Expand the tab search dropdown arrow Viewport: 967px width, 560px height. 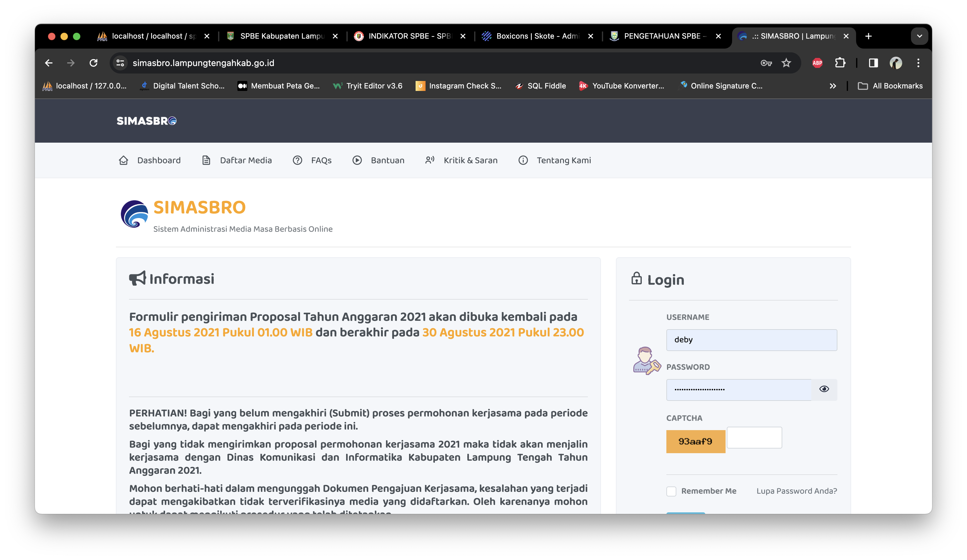pos(919,36)
